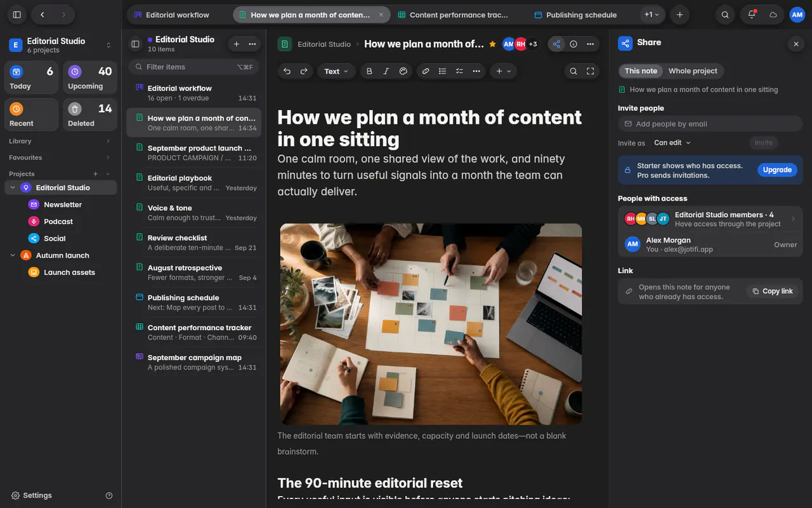Close the How we plan tab
This screenshot has height=508, width=812.
coord(381,15)
